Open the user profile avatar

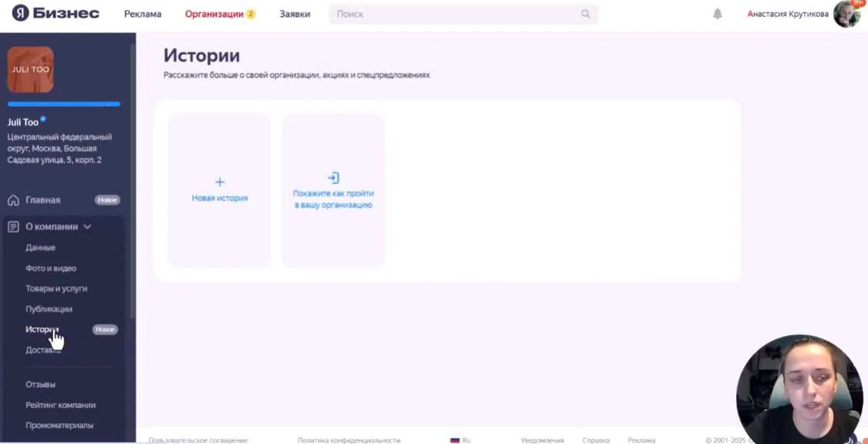(x=847, y=14)
